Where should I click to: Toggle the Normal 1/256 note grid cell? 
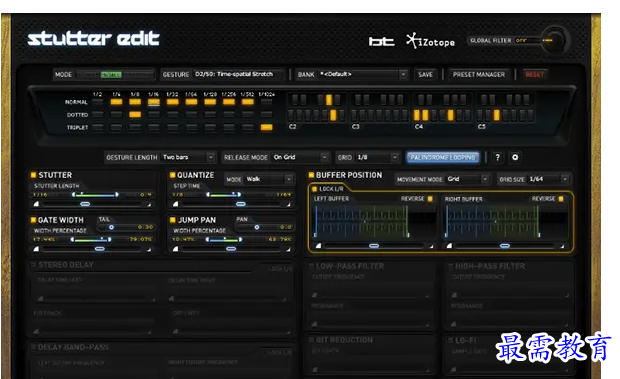pos(229,102)
